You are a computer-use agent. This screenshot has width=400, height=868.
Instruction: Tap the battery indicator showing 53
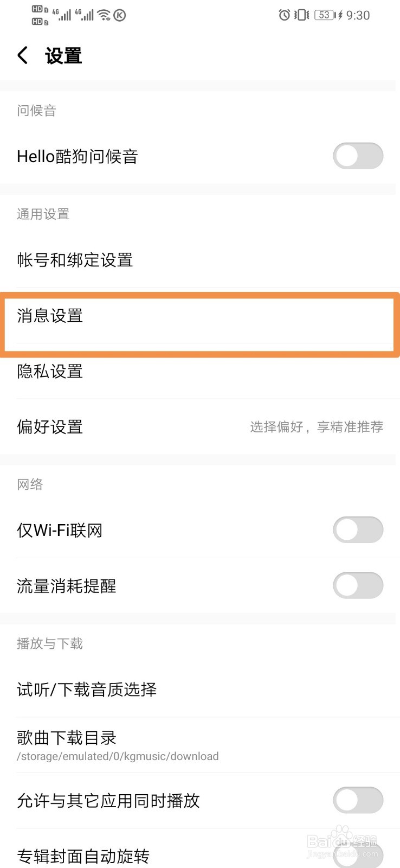coord(324,15)
